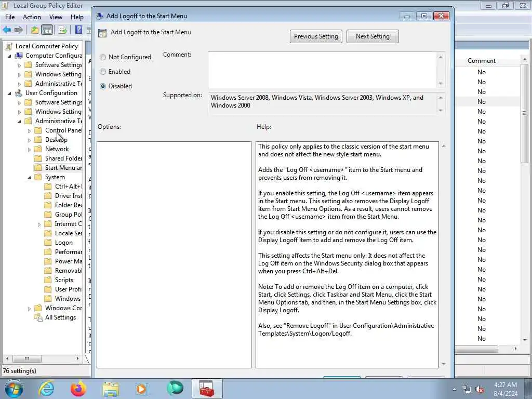The height and width of the screenshot is (399, 532).
Task: Collapse the User Configuration node
Action: (9, 93)
